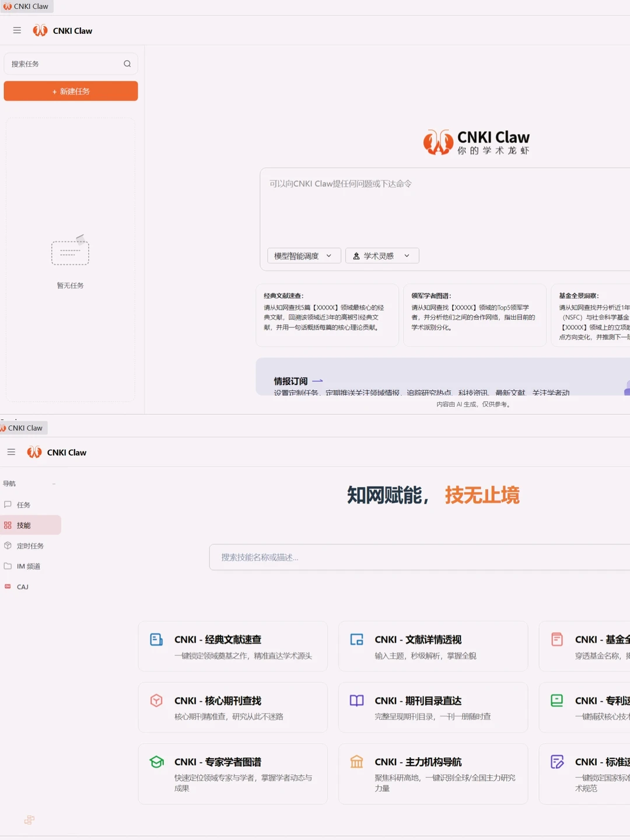Click the orange 新建任务 button
This screenshot has height=840, width=630.
tap(71, 91)
